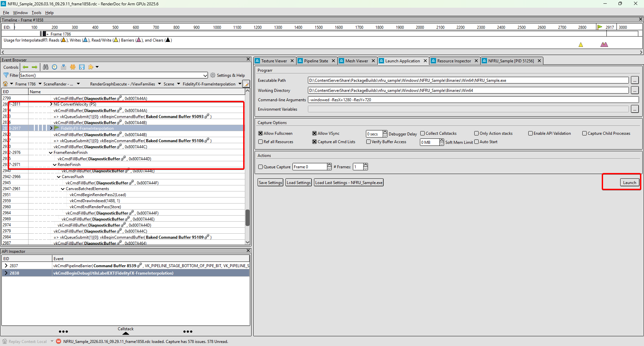Open the Window menu
This screenshot has height=346, width=644.
tap(20, 13)
